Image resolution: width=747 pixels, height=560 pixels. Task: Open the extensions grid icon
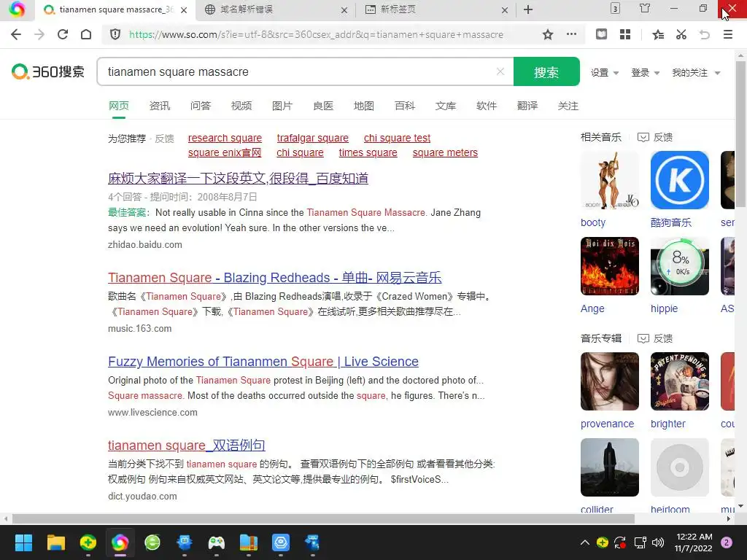[625, 34]
